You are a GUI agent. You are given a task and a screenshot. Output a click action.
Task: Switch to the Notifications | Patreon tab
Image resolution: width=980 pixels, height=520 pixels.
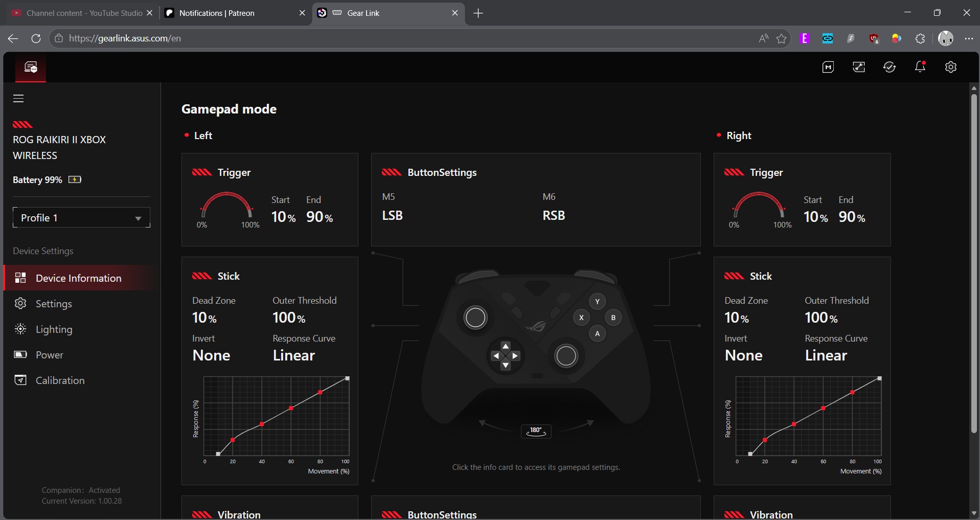tap(235, 13)
